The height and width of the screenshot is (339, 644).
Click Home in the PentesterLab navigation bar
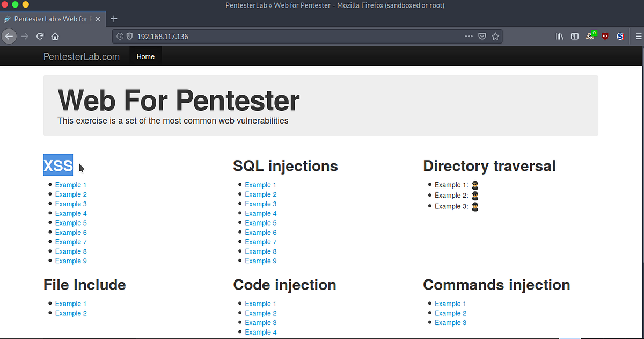pos(145,56)
